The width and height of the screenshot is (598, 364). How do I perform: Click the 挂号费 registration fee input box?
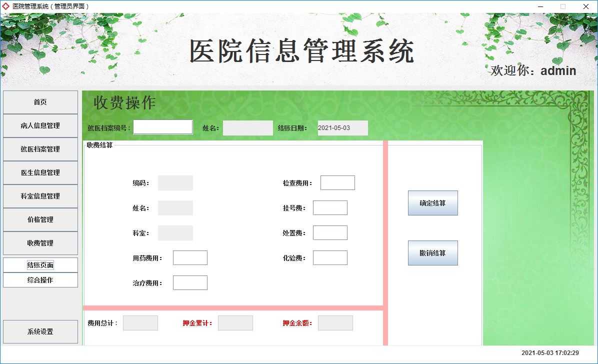coord(330,207)
